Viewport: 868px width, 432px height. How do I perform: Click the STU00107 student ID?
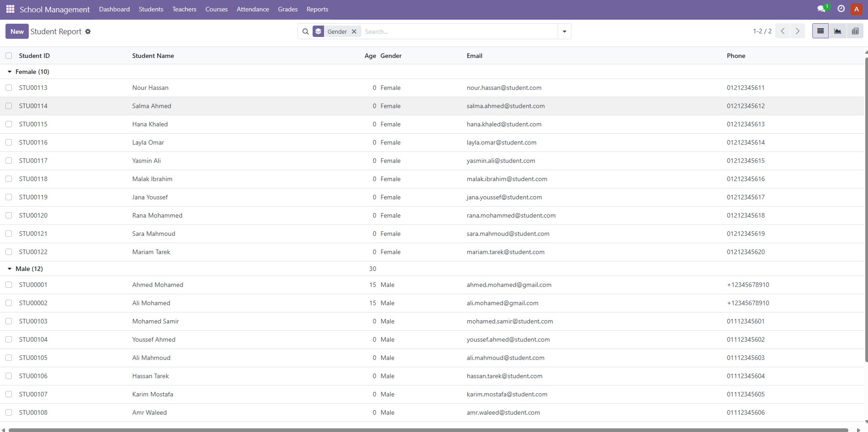click(x=33, y=394)
